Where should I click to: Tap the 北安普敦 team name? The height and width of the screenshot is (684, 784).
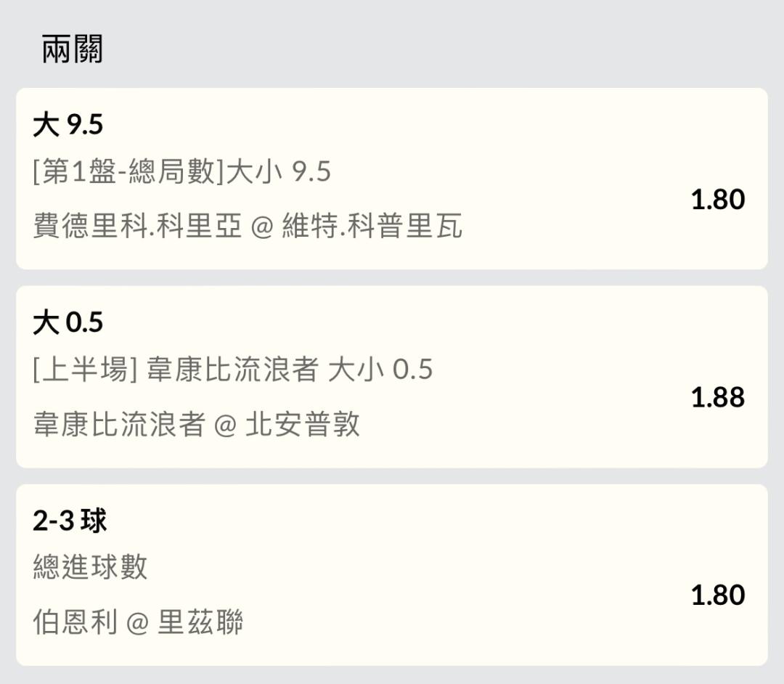[x=303, y=424]
